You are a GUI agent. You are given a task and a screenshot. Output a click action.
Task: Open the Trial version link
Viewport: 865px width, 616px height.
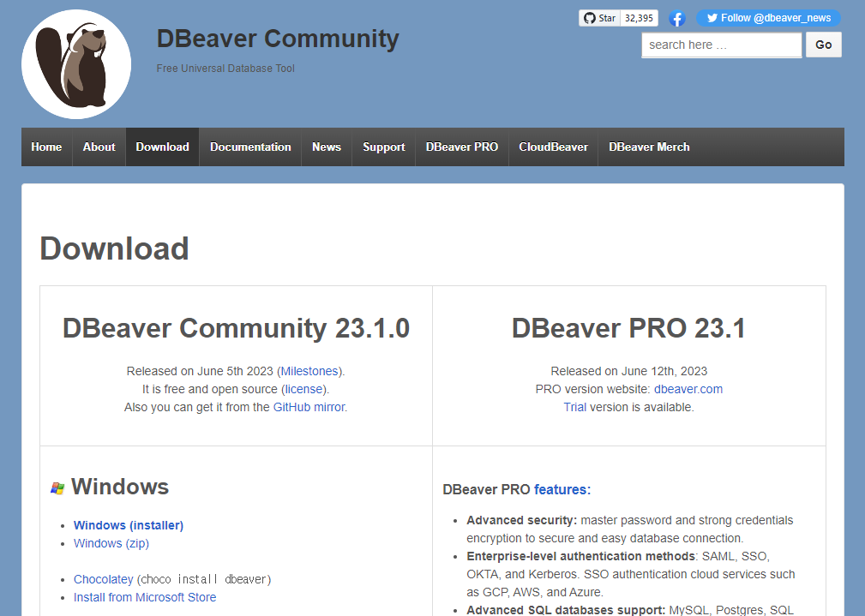(x=575, y=407)
